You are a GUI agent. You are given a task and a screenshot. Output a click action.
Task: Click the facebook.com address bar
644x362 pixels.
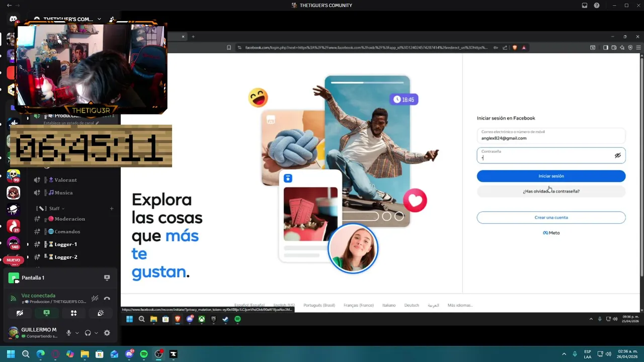coord(366,47)
